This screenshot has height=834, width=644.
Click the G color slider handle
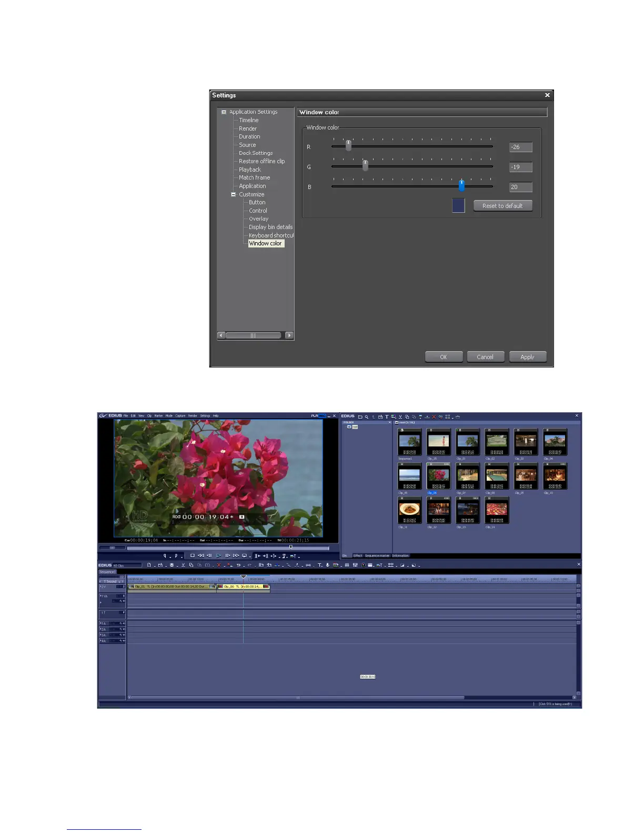tap(365, 165)
